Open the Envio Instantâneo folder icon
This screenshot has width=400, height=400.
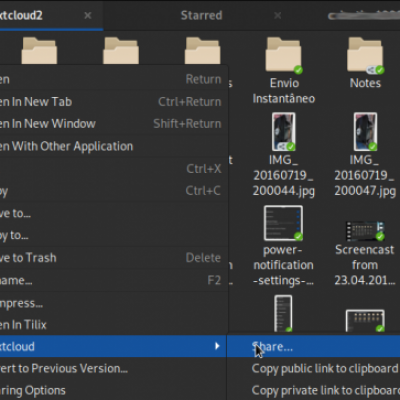(283, 55)
